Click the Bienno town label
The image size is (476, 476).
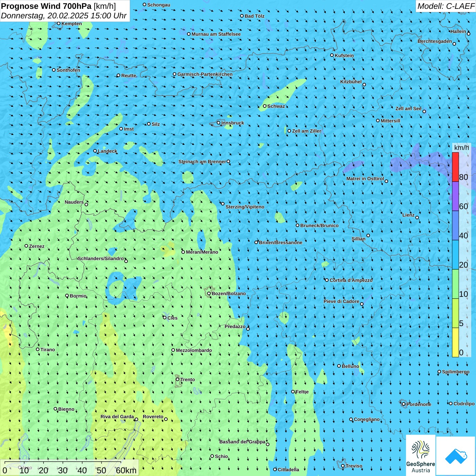tap(66, 409)
